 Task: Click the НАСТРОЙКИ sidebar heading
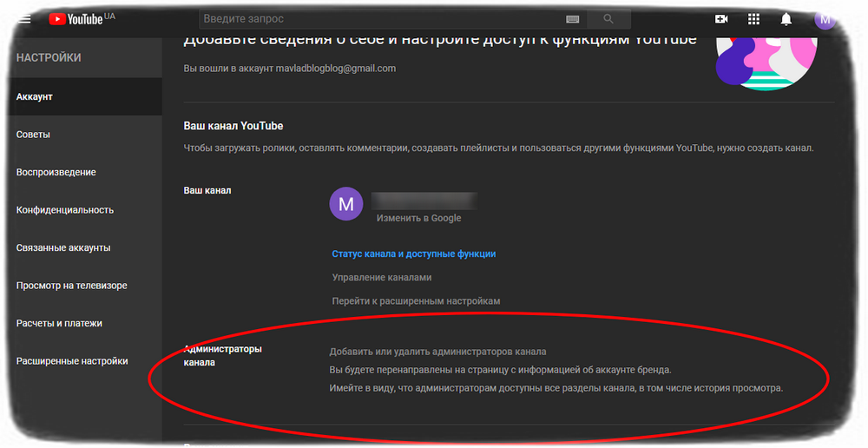pyautogui.click(x=49, y=57)
